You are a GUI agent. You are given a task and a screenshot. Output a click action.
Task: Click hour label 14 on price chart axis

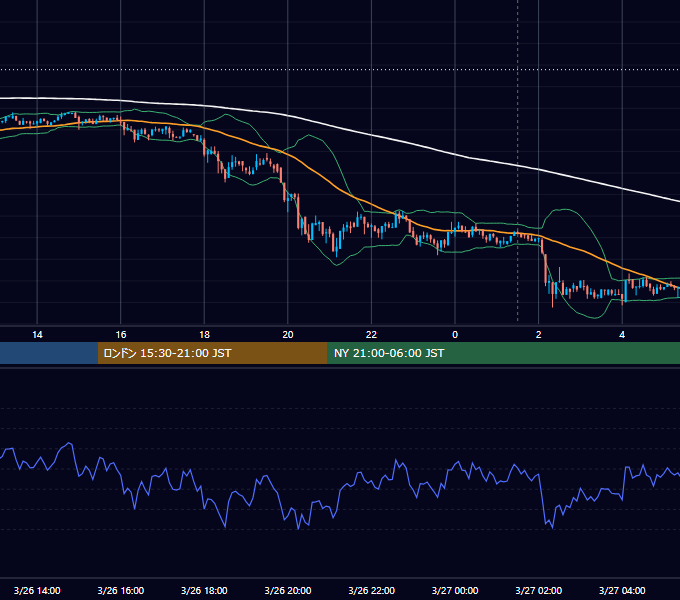point(37,335)
